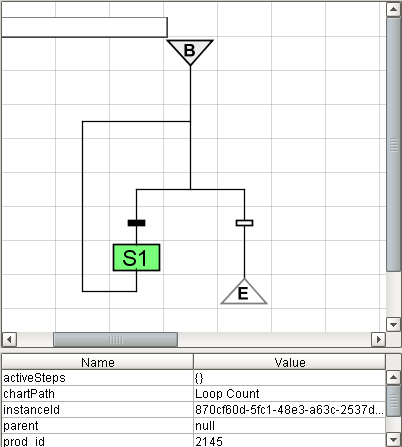Click the chart vertical scrollbar thumb

(x=393, y=144)
